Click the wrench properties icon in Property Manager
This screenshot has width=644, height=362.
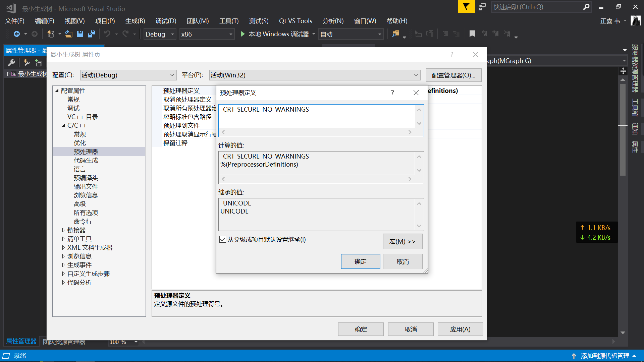pyautogui.click(x=11, y=62)
